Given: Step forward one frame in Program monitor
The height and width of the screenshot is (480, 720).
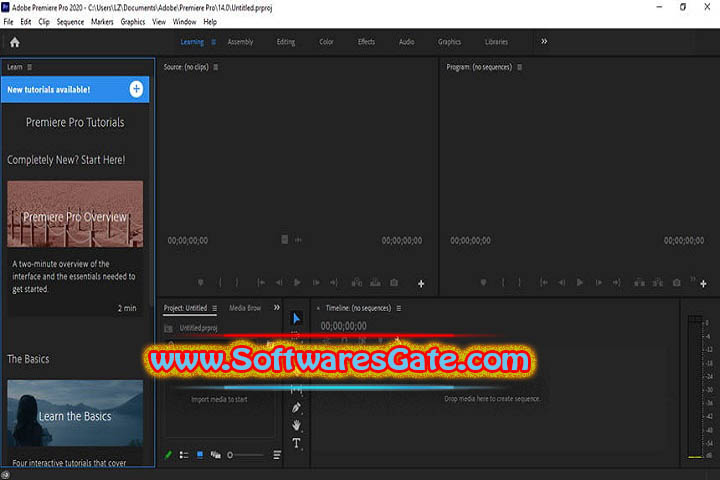Looking at the screenshot, I should click(599, 282).
